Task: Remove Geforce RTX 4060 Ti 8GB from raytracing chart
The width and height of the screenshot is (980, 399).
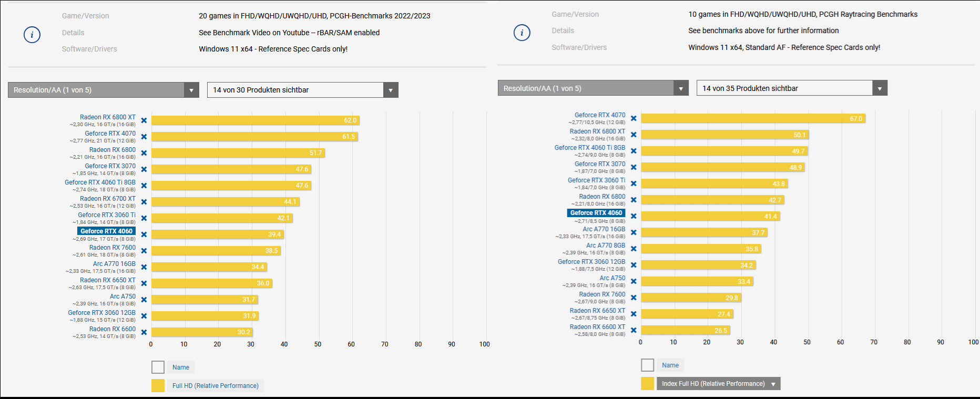Action: tap(634, 151)
